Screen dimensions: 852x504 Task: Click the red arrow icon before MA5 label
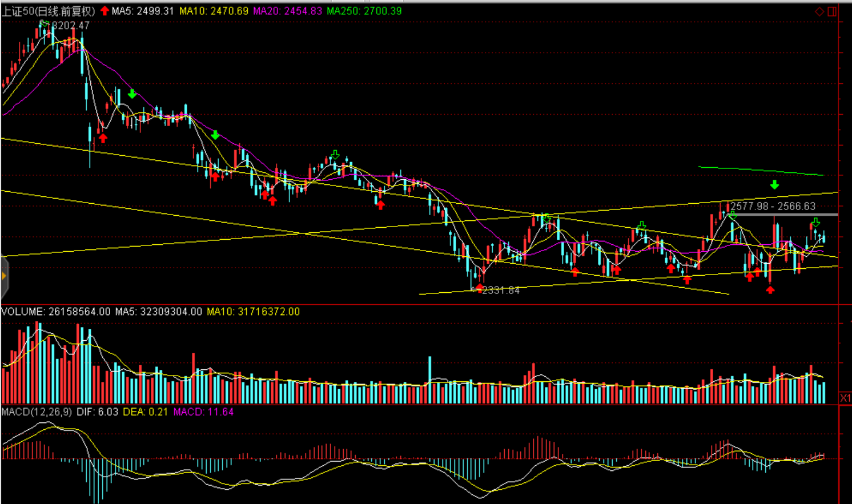pyautogui.click(x=105, y=11)
